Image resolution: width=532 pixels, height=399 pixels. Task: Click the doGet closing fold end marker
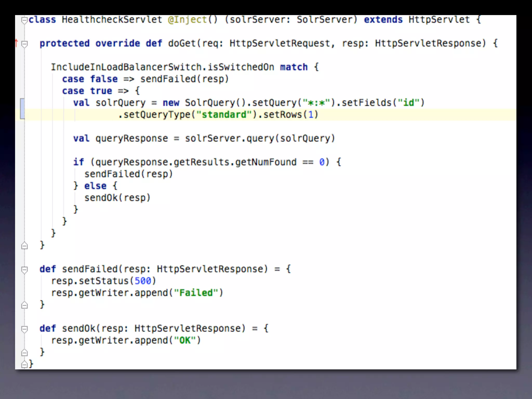24,245
